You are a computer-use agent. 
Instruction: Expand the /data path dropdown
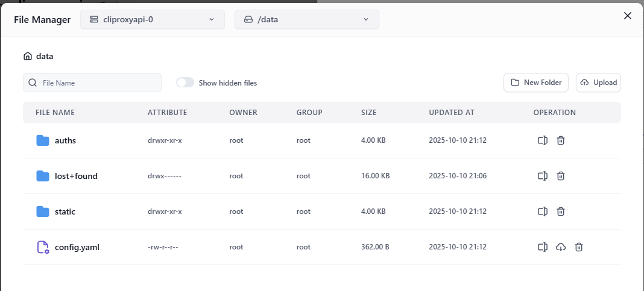(306, 19)
